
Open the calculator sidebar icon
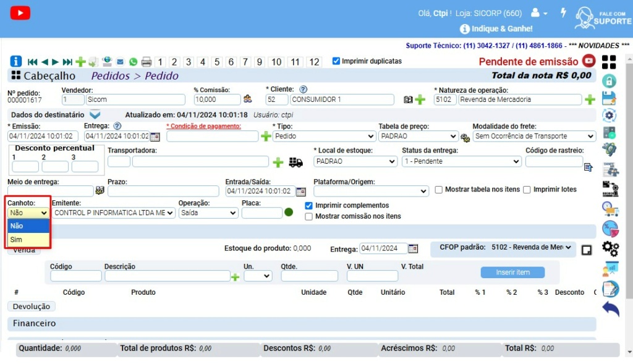coord(609,132)
